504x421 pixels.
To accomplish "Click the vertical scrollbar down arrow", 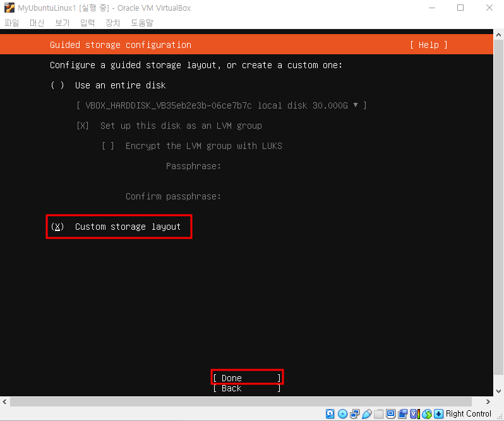I will [498, 391].
